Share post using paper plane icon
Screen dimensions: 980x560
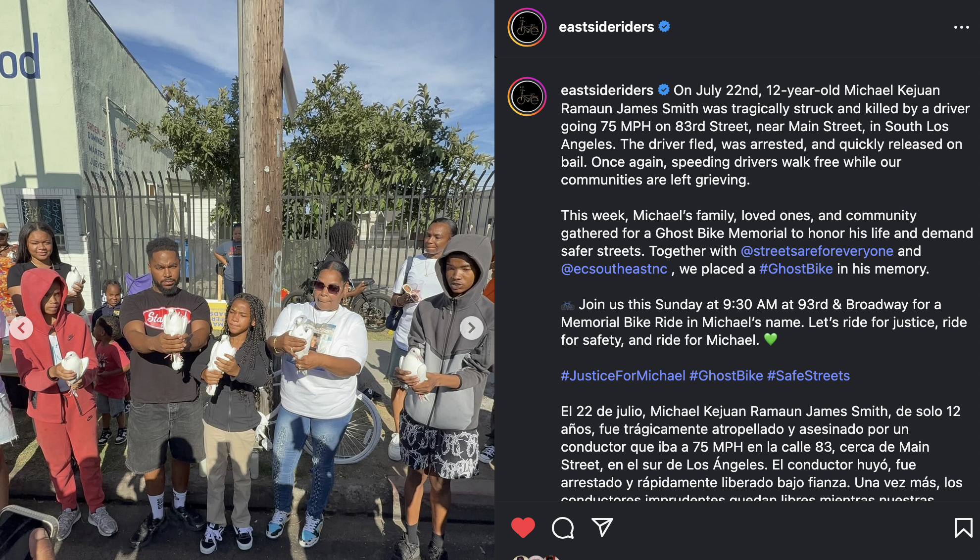tap(602, 527)
